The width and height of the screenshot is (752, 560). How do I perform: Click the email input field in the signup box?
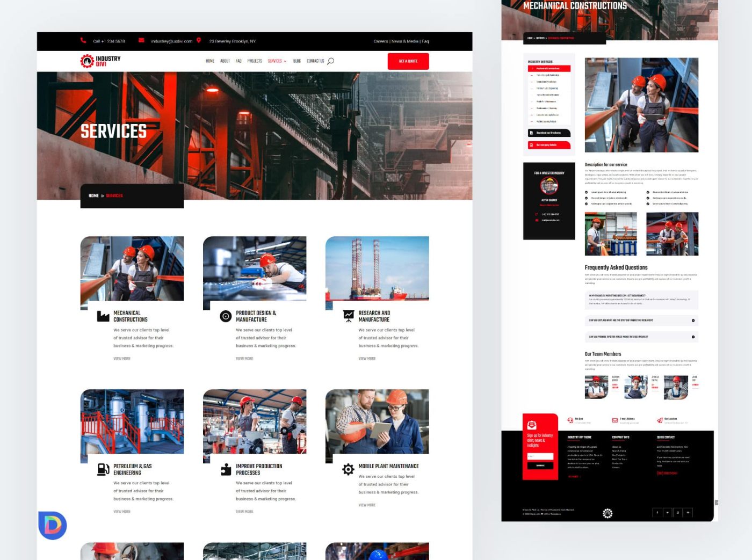coord(540,456)
